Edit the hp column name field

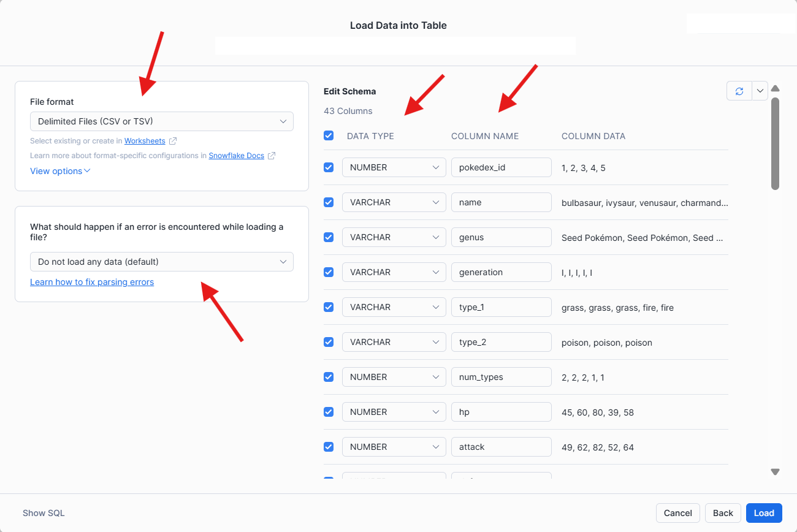click(501, 412)
